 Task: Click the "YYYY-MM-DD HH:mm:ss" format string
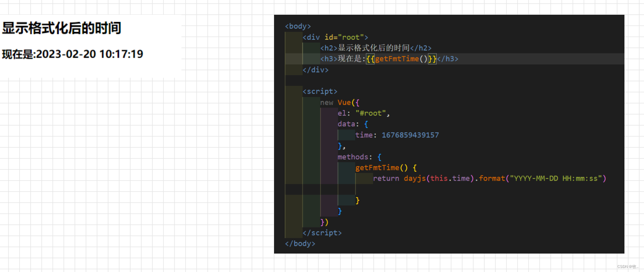(556, 178)
